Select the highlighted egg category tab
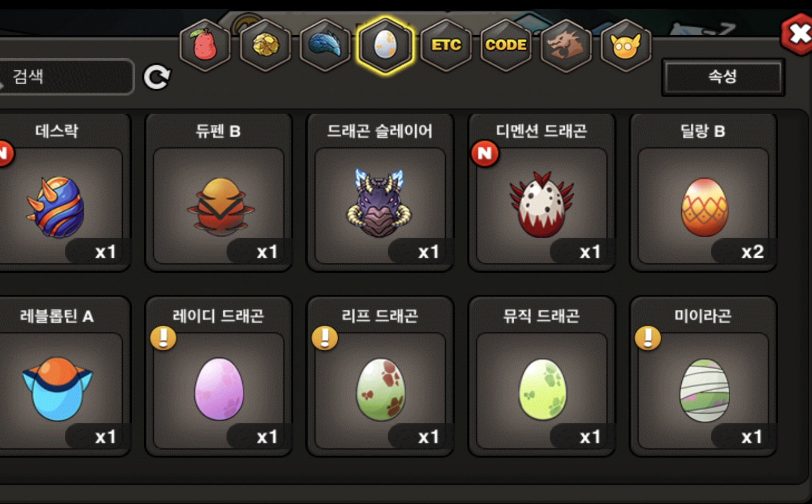 [x=385, y=45]
